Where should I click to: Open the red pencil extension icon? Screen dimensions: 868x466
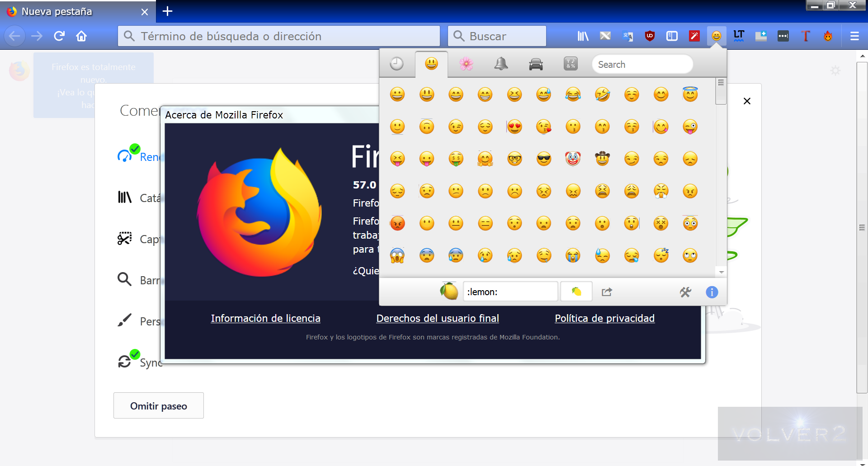pos(694,36)
